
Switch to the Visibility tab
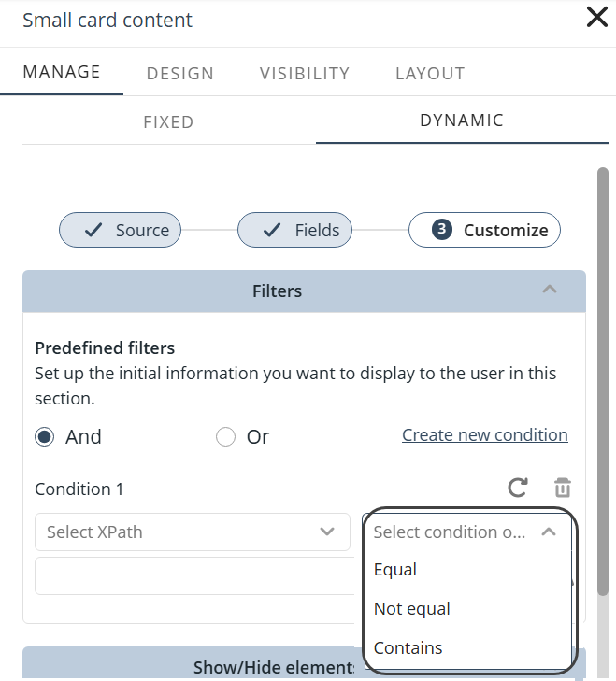(305, 74)
